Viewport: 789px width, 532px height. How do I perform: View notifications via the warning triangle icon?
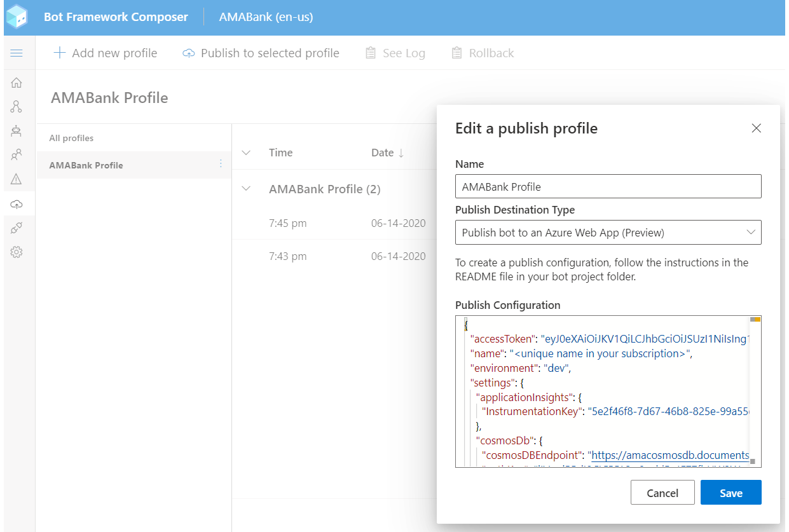click(x=16, y=179)
